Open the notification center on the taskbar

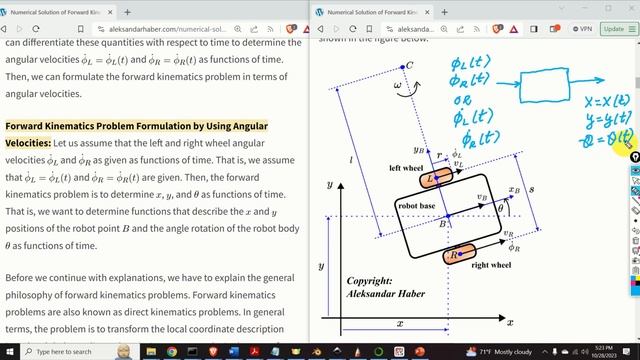click(626, 351)
